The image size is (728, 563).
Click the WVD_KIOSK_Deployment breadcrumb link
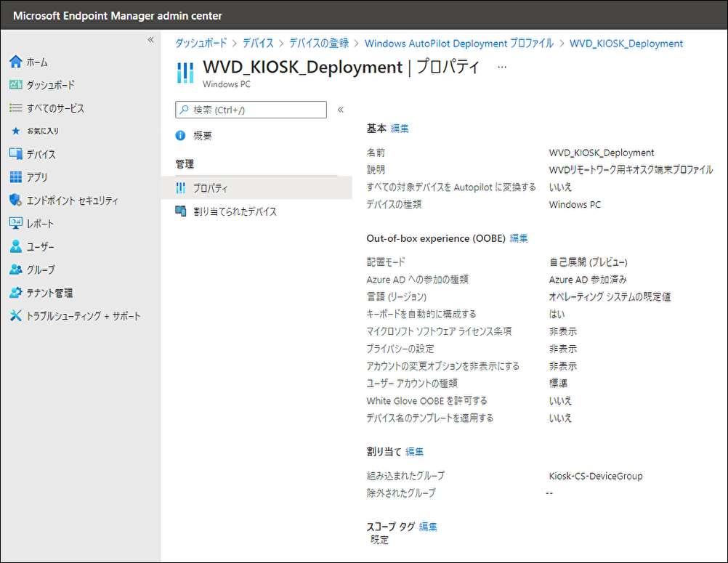(x=626, y=43)
